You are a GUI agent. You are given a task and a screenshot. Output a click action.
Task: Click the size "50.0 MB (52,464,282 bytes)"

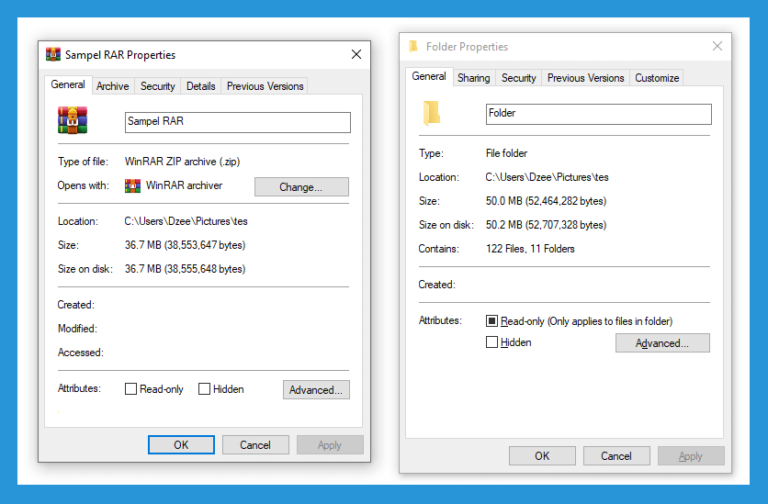pyautogui.click(x=546, y=201)
